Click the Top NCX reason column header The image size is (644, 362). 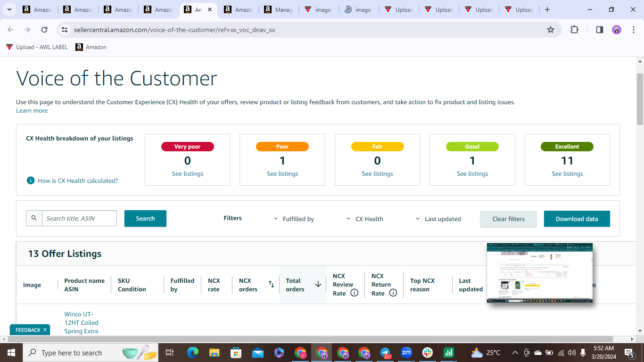(x=422, y=285)
